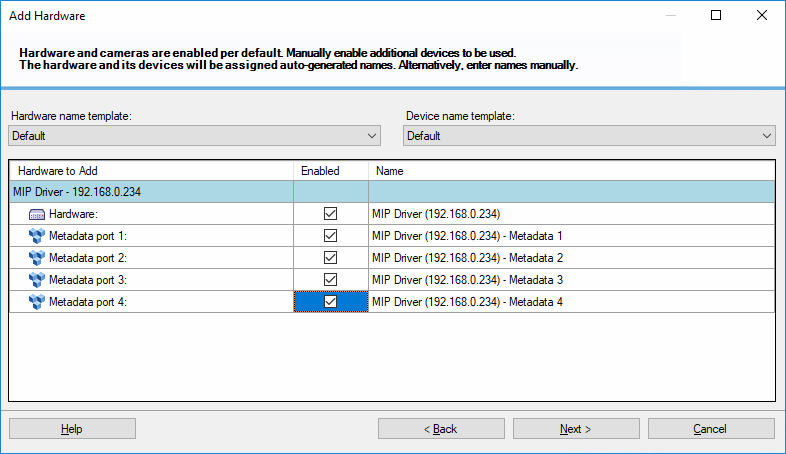Viewport: 786px width, 454px height.
Task: Click the Help button
Action: (x=72, y=429)
